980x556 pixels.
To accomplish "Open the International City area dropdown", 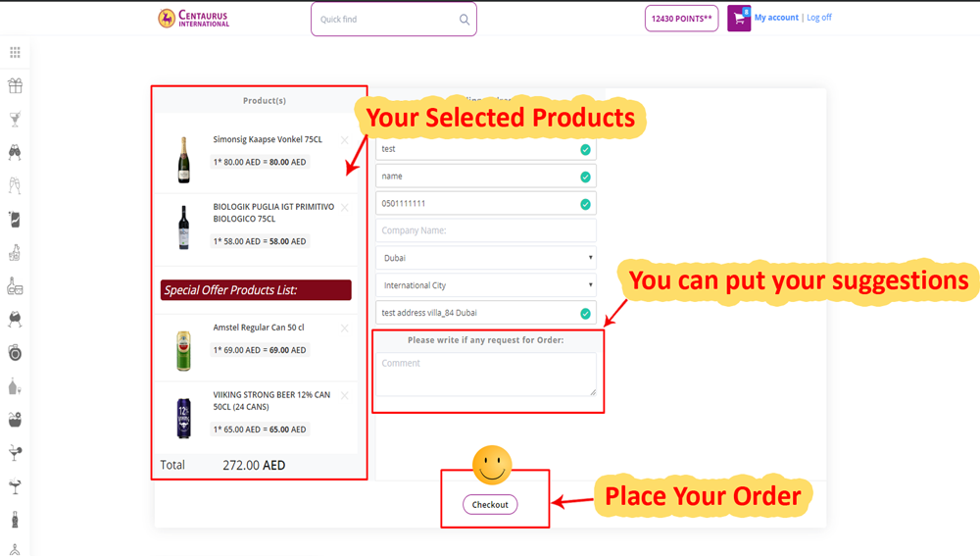I will tap(486, 285).
